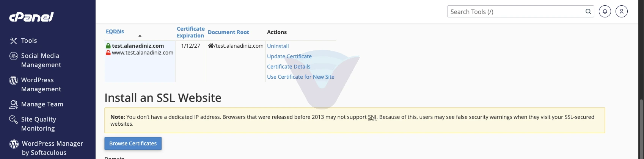Click home icon in Document Root cell
Viewport: 644px width, 159px height.
(211, 46)
